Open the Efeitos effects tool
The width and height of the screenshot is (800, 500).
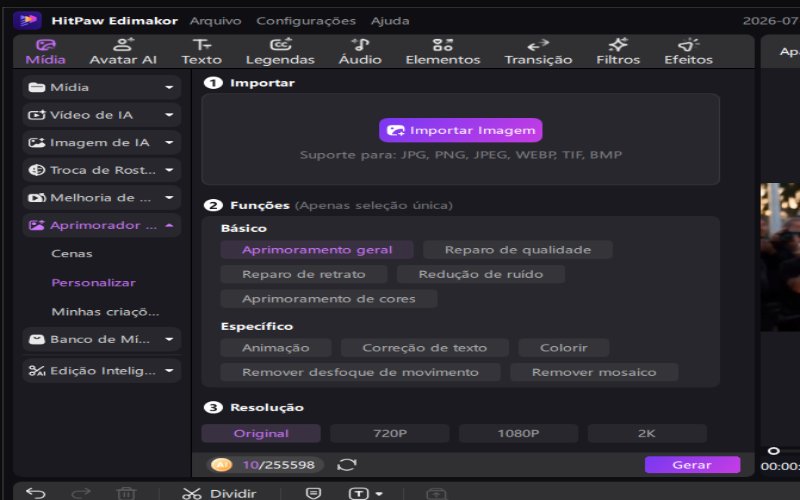(x=688, y=52)
